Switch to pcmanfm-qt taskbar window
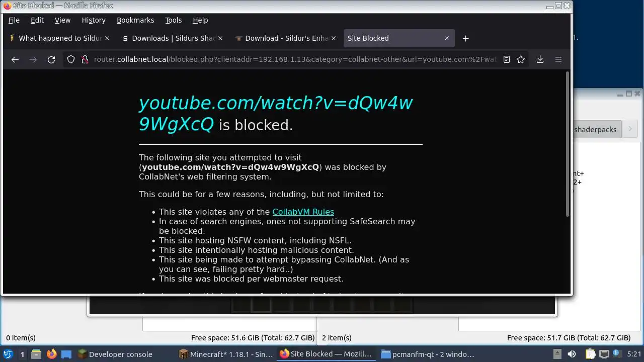The image size is (644, 362). [428, 354]
